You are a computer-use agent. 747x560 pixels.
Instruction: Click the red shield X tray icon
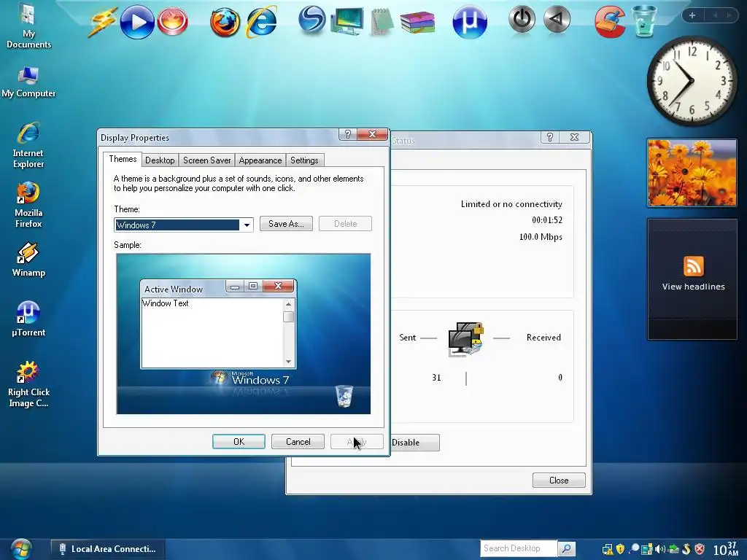tap(700, 549)
